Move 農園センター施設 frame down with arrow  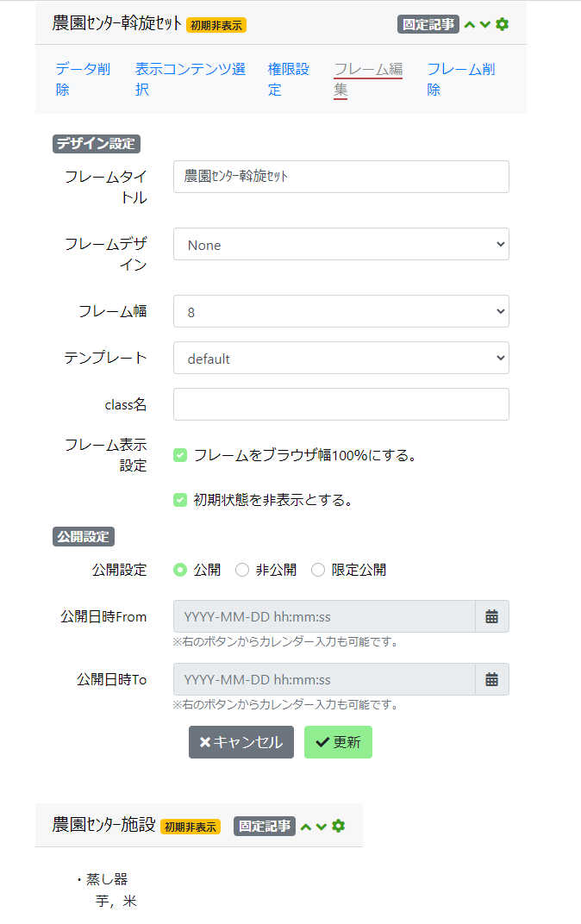(322, 827)
